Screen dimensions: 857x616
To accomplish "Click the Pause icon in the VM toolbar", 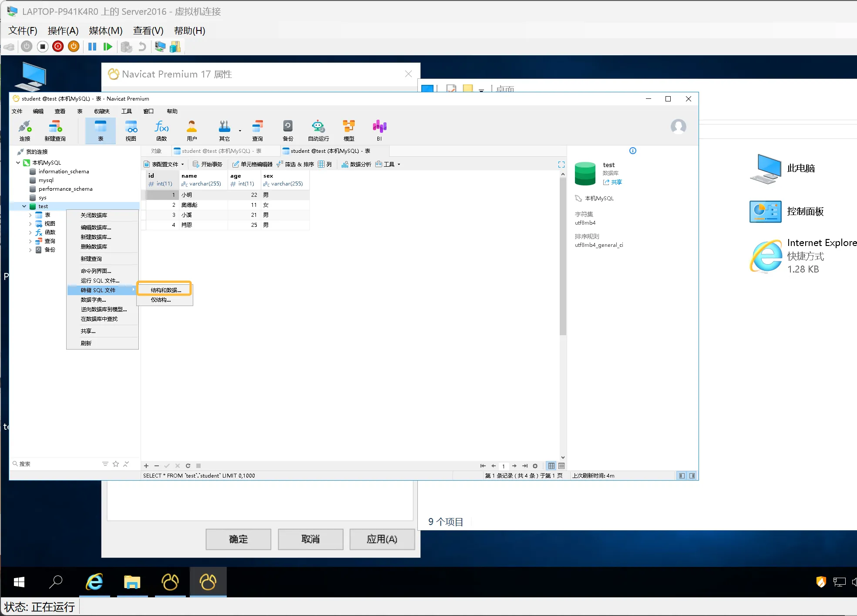I will coord(92,47).
